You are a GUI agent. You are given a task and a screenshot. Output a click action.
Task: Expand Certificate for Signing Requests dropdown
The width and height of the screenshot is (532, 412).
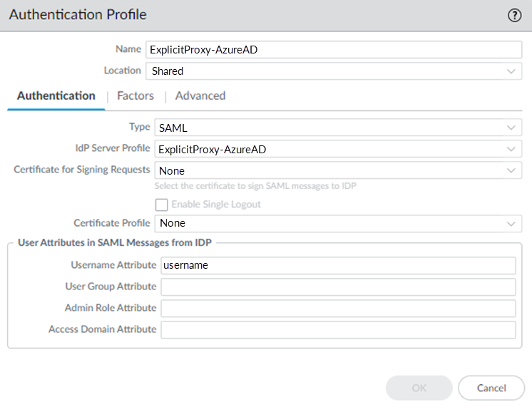338,170
